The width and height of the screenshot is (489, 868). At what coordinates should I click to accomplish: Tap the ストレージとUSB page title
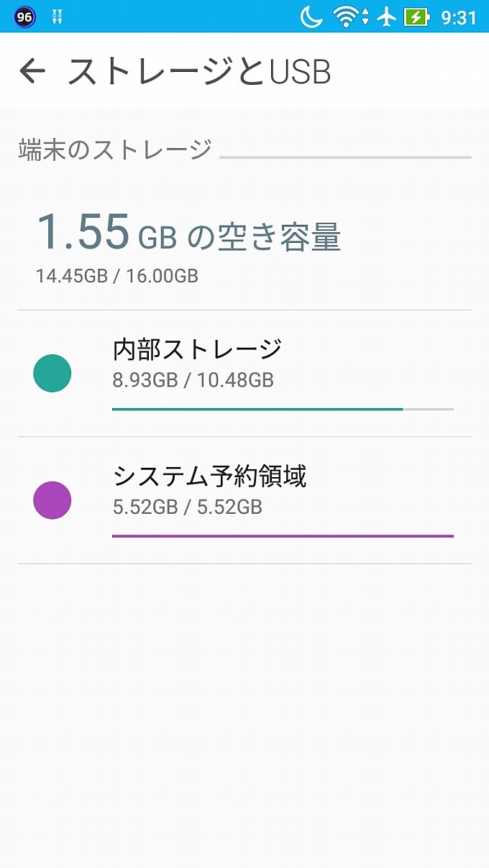point(199,72)
